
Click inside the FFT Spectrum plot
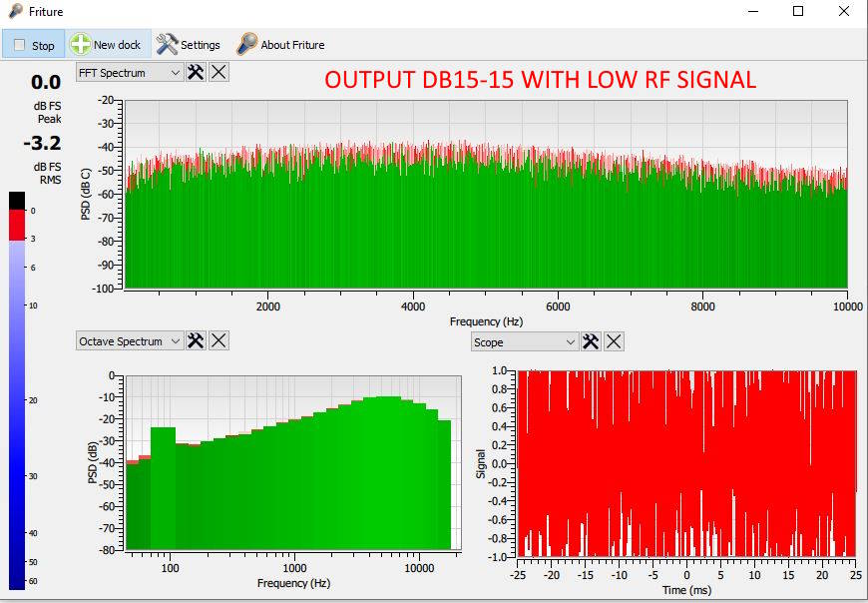486,194
